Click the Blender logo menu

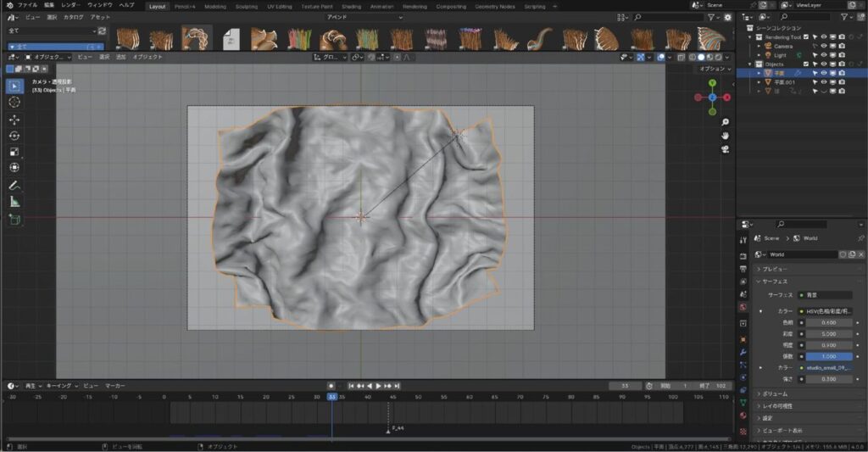tap(9, 5)
